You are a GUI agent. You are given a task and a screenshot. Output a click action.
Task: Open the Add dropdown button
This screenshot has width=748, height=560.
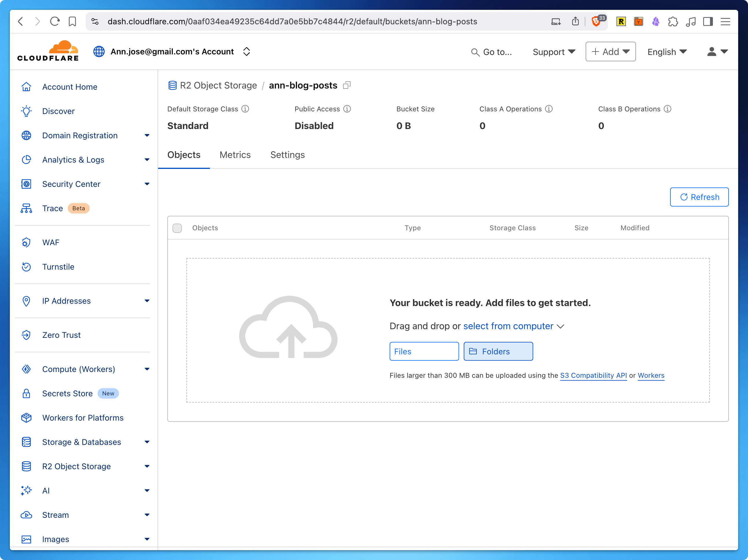click(610, 52)
